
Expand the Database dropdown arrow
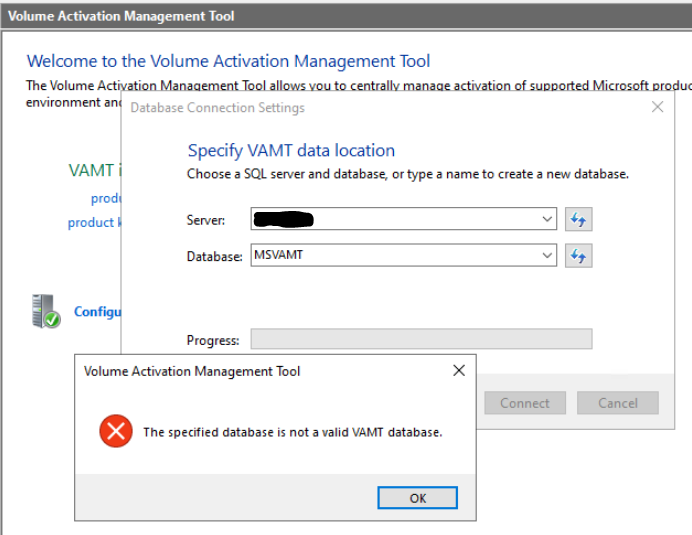click(547, 255)
